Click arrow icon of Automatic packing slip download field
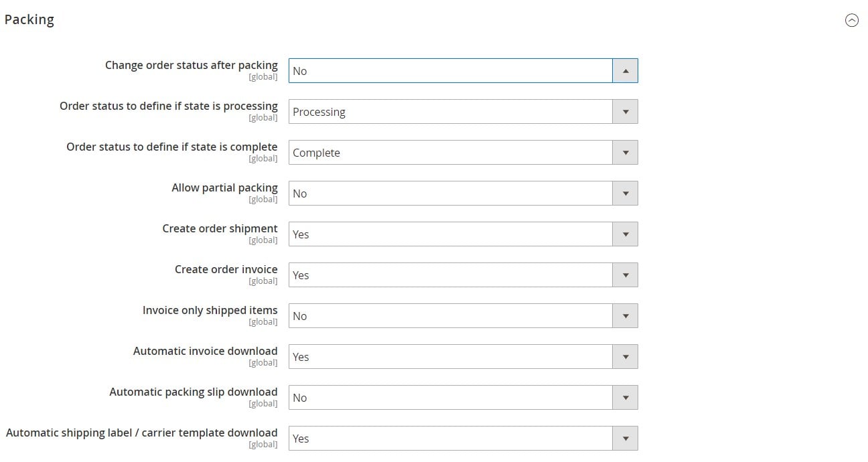 625,398
